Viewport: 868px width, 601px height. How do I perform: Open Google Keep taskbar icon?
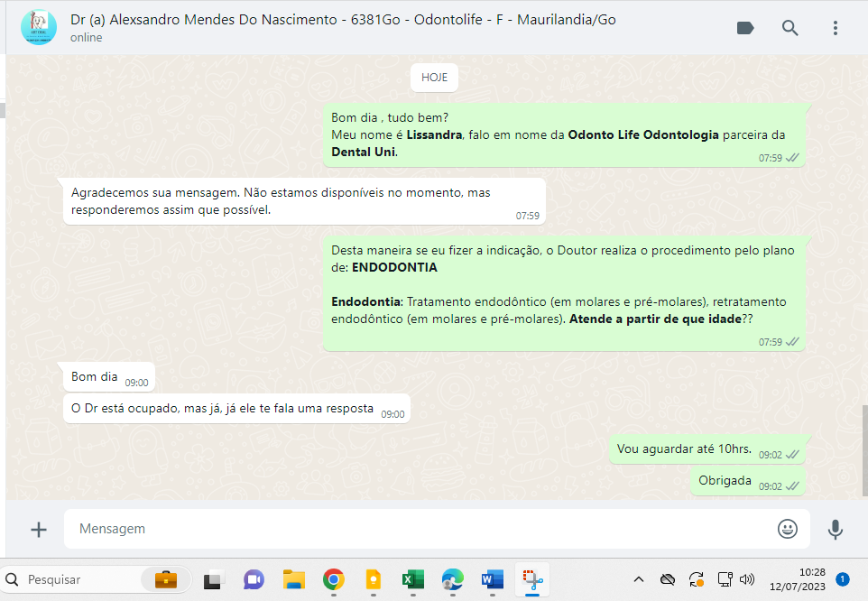pyautogui.click(x=374, y=579)
